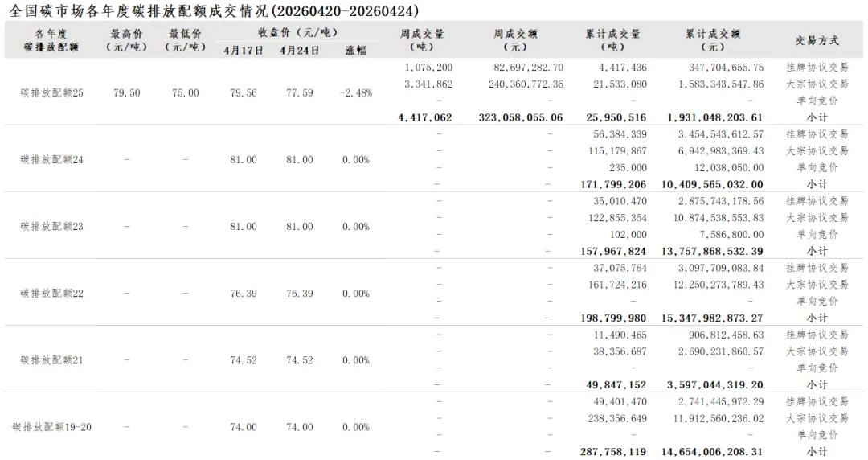Select the 碳排放配额25 row label
The image size is (868, 460).
coord(52,92)
